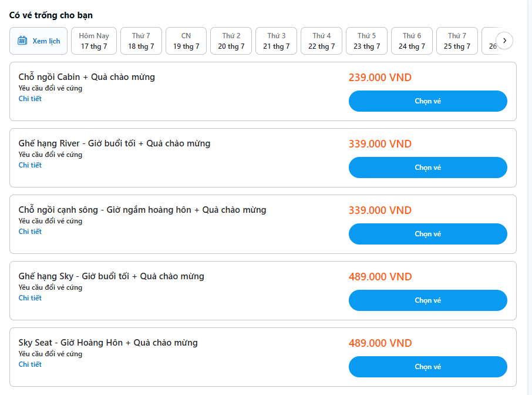View Chi tiết of Ghế hạng River
532x395 pixels.
pos(30,165)
